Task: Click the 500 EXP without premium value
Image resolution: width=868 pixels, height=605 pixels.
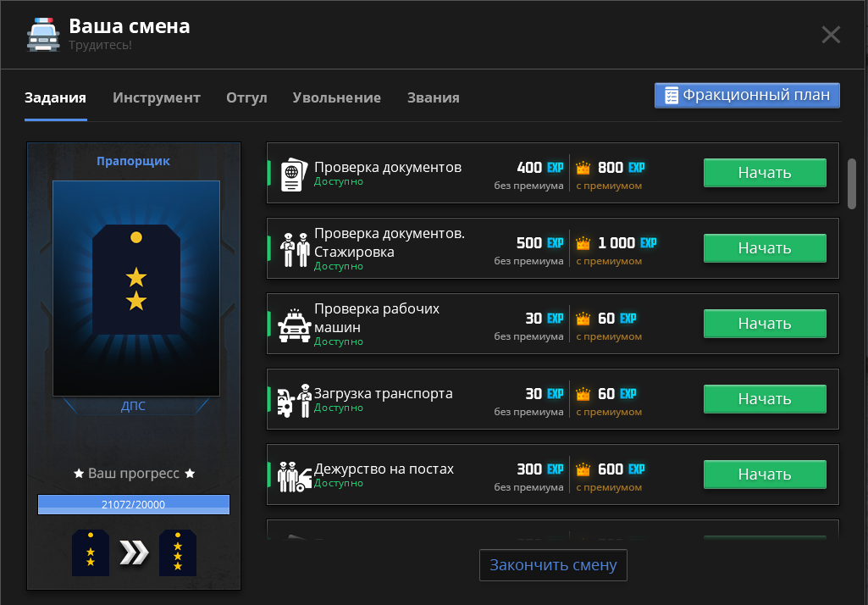Action: pos(539,242)
